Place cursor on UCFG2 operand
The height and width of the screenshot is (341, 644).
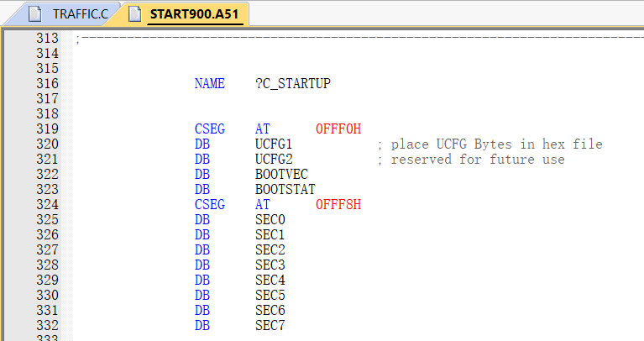click(274, 159)
